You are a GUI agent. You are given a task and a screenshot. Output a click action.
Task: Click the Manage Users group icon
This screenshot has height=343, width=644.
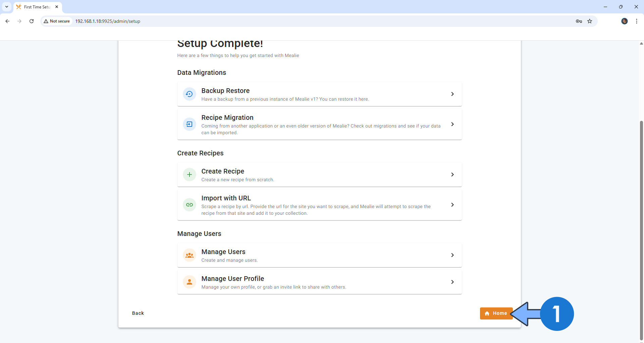(x=189, y=255)
